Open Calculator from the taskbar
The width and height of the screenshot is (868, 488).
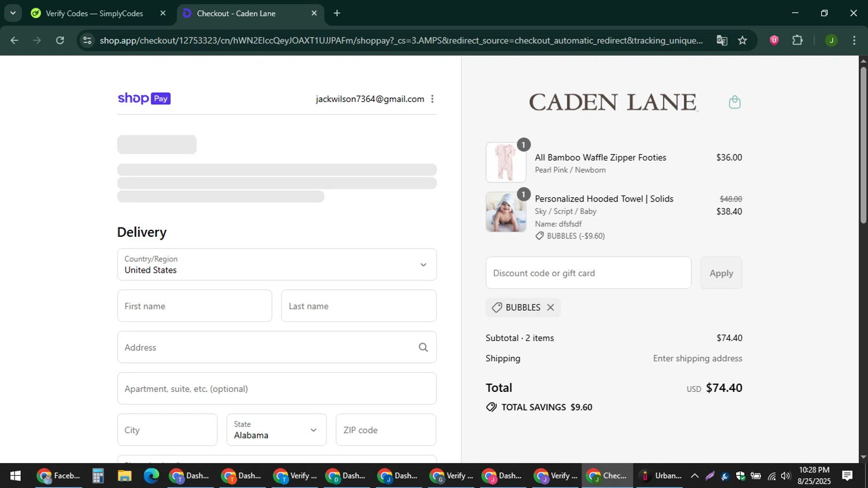point(98,476)
